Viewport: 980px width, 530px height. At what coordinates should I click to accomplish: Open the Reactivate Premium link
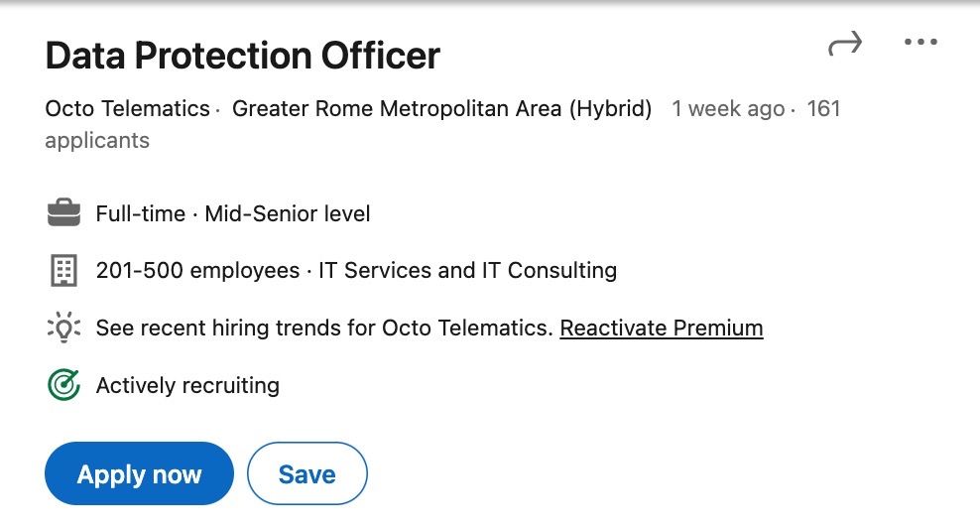662,328
